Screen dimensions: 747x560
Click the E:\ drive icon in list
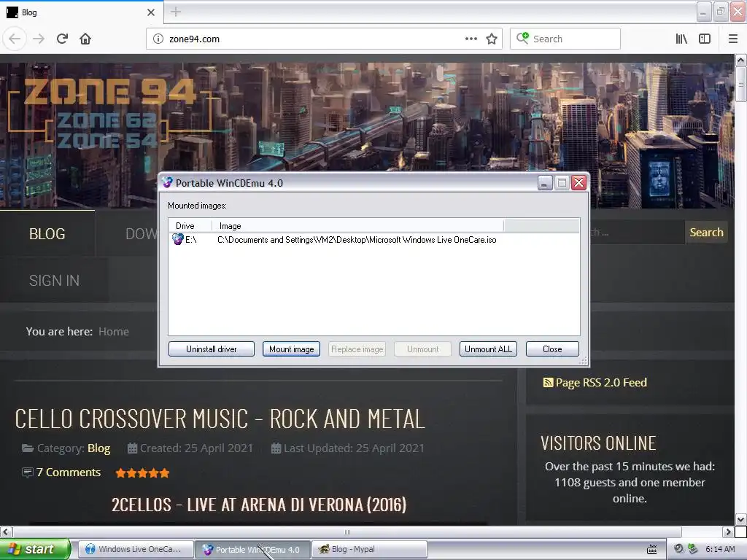(178, 239)
